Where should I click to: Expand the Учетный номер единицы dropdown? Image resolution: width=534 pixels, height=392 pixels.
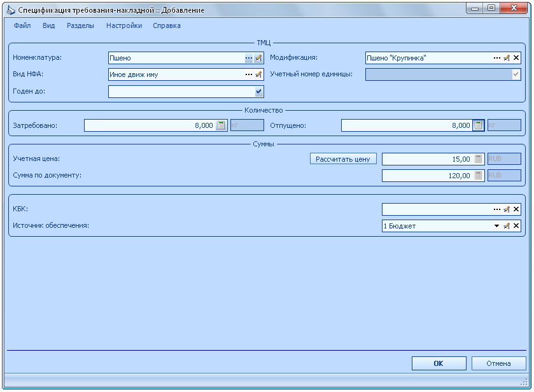click(516, 74)
